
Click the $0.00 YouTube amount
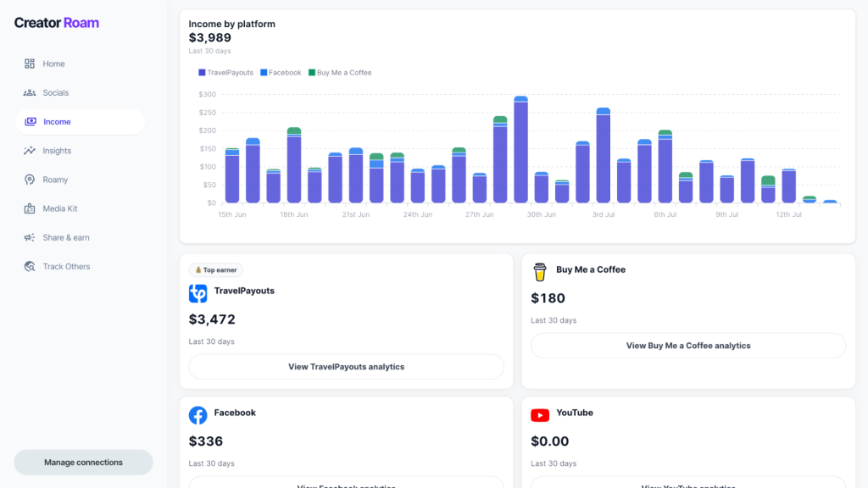(549, 441)
